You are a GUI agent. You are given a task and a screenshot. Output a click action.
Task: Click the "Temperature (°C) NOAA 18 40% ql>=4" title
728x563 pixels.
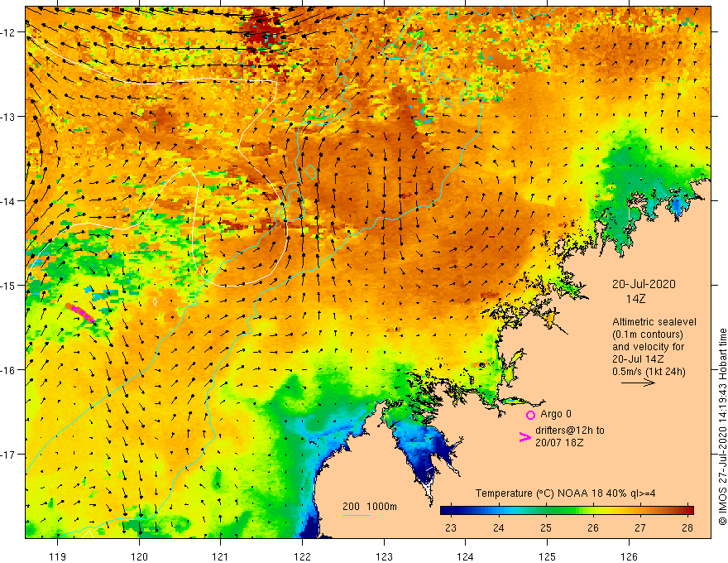pos(566,493)
